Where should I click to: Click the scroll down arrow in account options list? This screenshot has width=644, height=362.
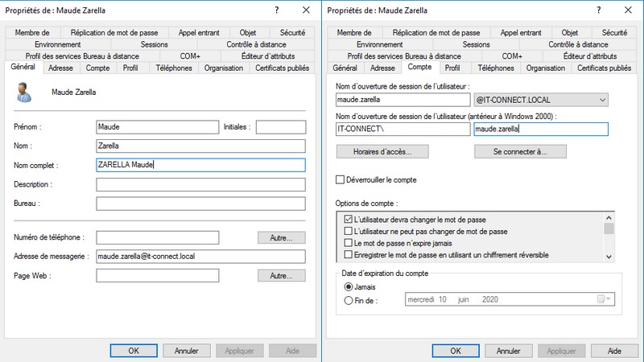(609, 257)
